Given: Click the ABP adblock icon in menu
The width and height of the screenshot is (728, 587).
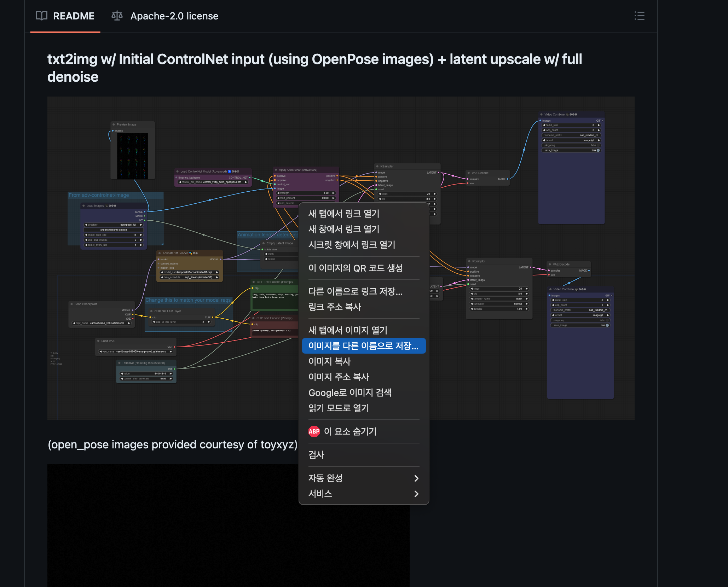Looking at the screenshot, I should [314, 431].
